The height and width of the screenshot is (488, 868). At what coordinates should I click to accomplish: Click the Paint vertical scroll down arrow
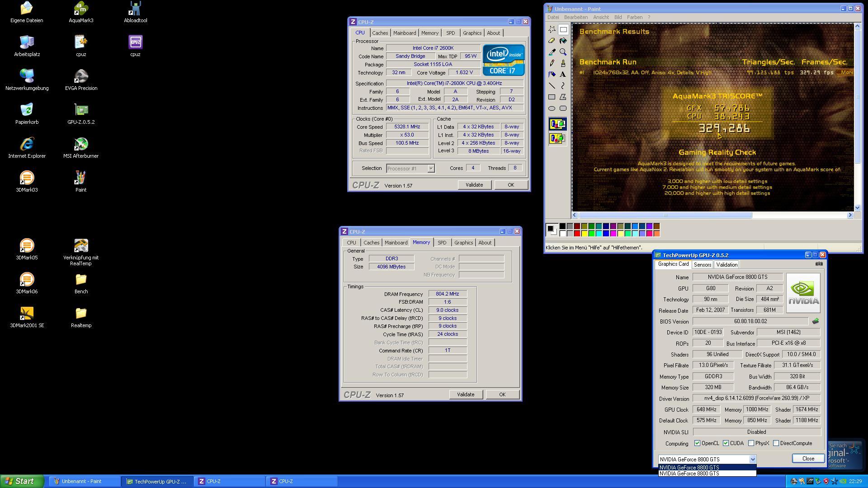click(857, 208)
